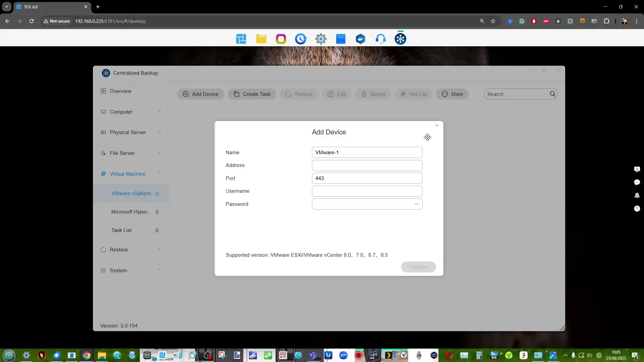The height and width of the screenshot is (362, 644).
Task: Click the Delete toolbar button
Action: pyautogui.click(x=373, y=94)
